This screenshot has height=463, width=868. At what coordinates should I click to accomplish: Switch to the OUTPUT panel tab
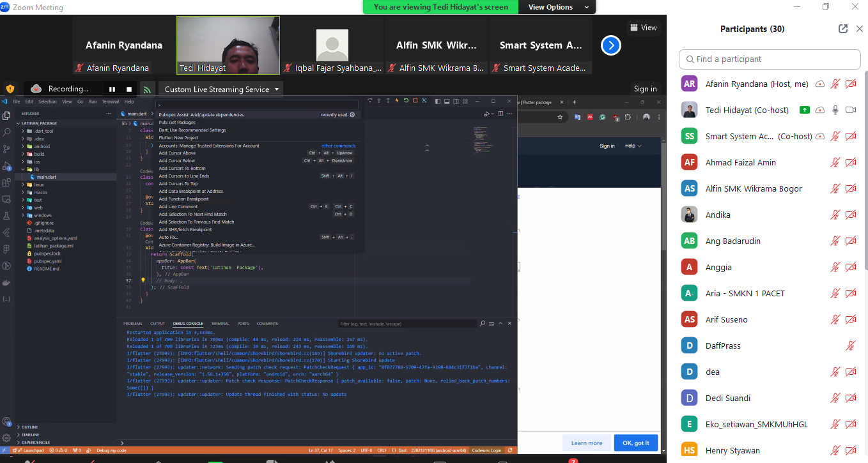pos(157,324)
